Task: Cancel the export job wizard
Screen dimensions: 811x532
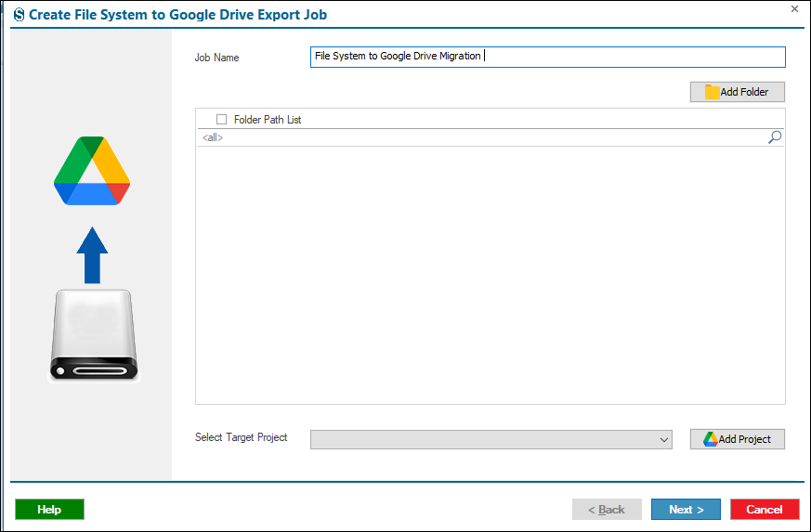Action: (x=765, y=509)
